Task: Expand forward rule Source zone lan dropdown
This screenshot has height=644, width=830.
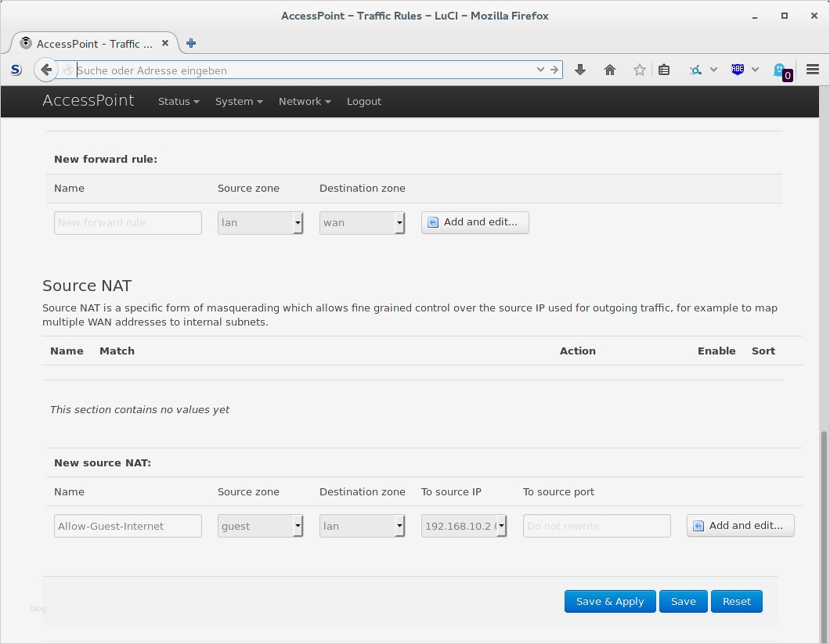Action: tap(260, 222)
